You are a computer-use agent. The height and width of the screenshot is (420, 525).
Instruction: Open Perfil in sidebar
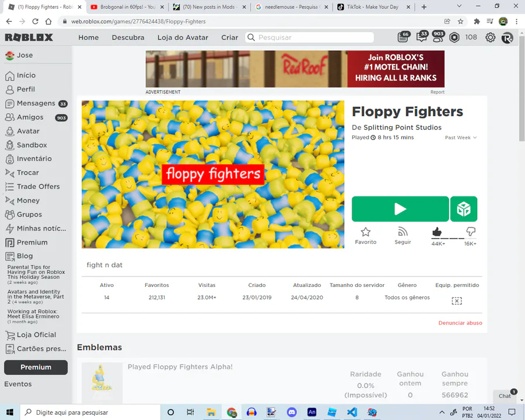[x=20, y=89]
